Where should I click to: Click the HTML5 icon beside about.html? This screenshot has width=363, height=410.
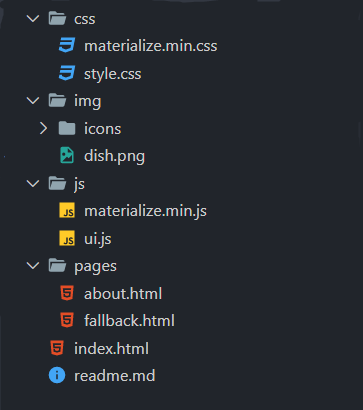[x=67, y=293]
